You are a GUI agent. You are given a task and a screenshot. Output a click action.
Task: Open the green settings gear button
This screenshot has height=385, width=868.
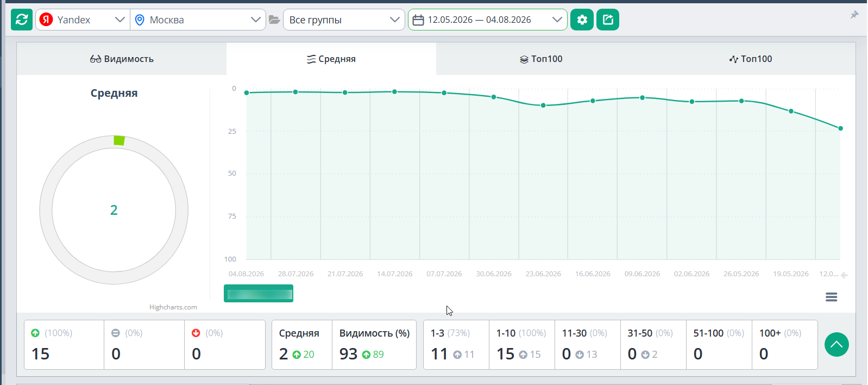(x=582, y=20)
